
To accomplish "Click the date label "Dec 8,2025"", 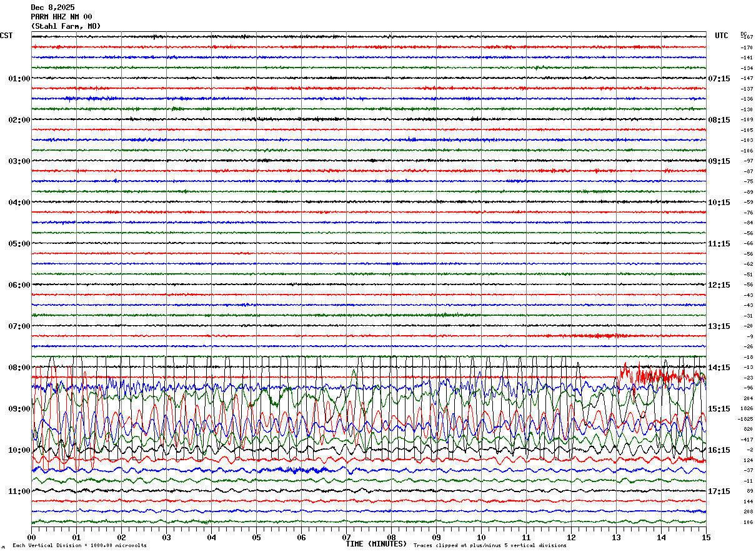I will [x=52, y=8].
